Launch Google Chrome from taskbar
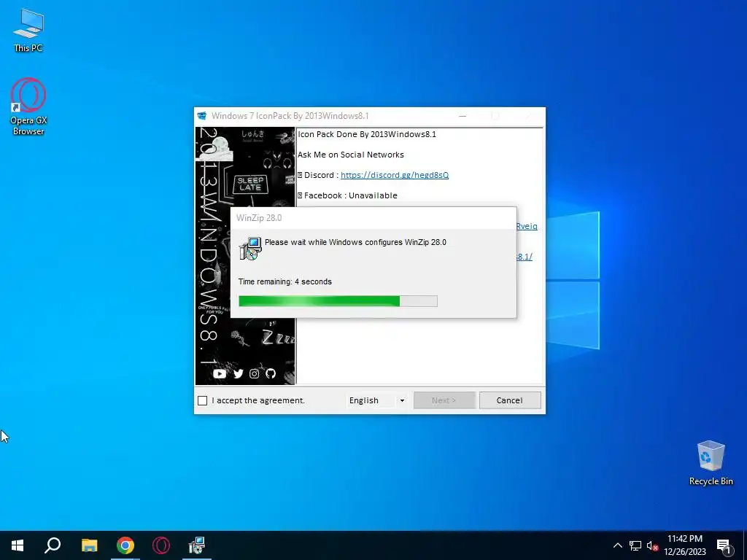The height and width of the screenshot is (560, 747). click(x=125, y=545)
